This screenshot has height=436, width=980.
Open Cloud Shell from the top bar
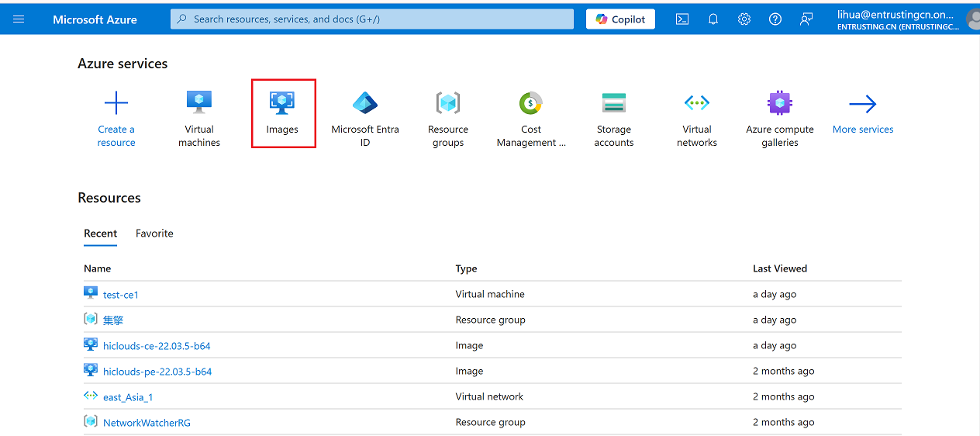682,19
